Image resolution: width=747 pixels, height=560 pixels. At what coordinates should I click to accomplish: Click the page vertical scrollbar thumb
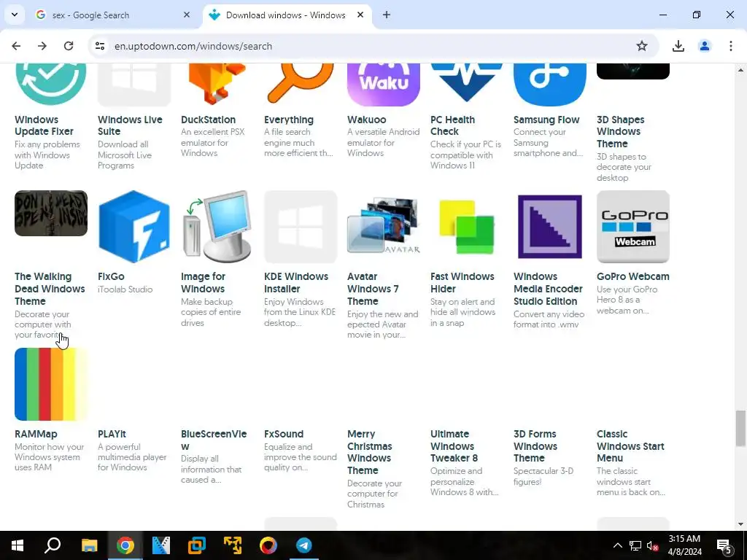click(740, 428)
